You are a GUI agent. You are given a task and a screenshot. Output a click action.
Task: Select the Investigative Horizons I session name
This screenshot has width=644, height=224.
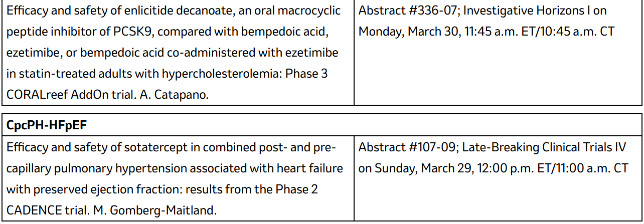(528, 11)
